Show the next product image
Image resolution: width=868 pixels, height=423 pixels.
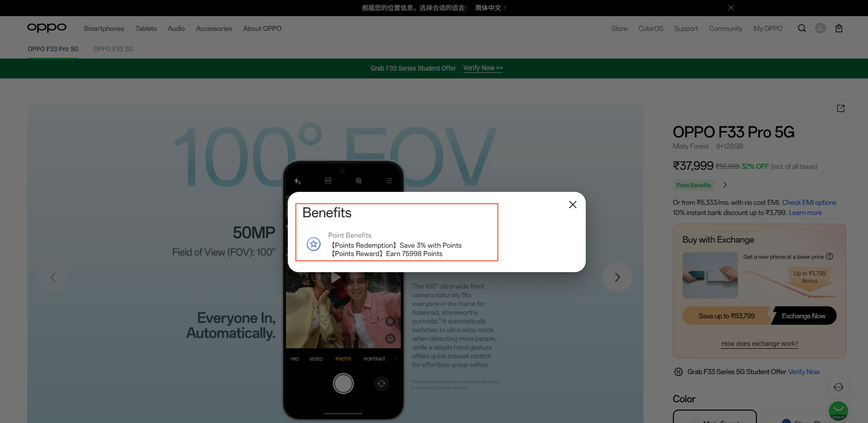click(617, 277)
